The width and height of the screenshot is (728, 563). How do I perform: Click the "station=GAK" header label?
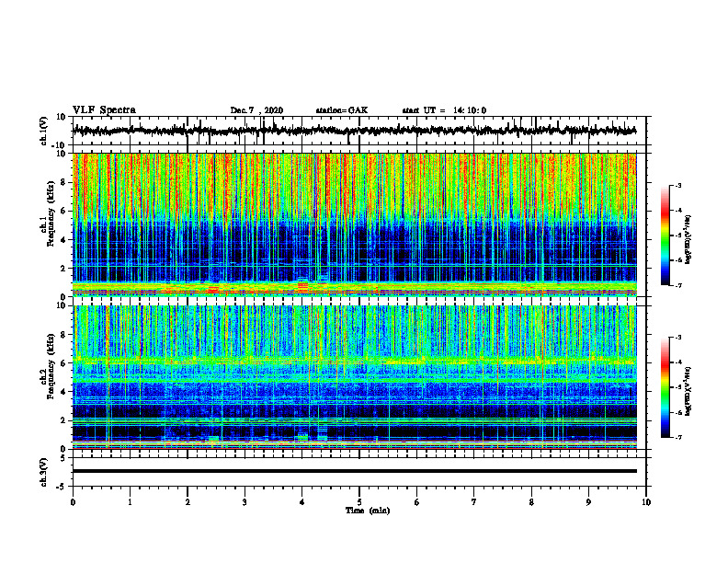(x=342, y=110)
